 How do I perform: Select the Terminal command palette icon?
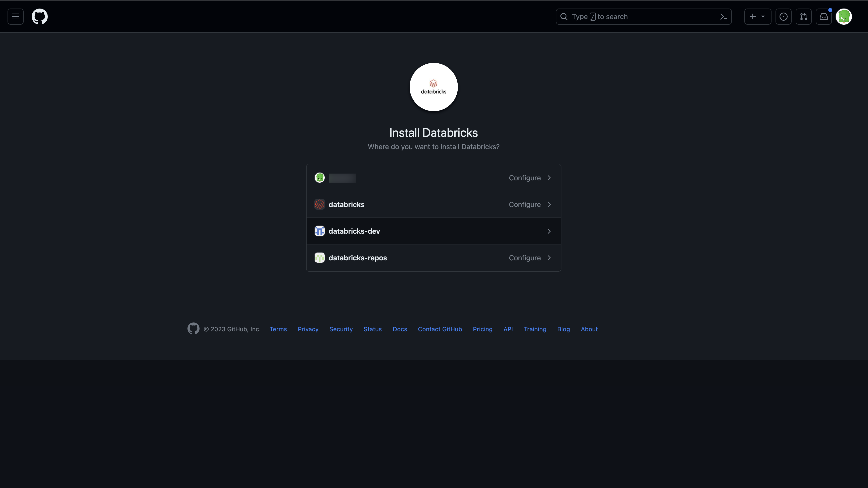[724, 16]
